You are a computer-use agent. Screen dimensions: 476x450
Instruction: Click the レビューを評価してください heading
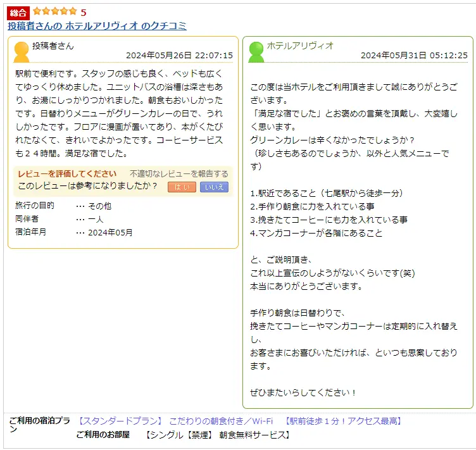(67, 174)
